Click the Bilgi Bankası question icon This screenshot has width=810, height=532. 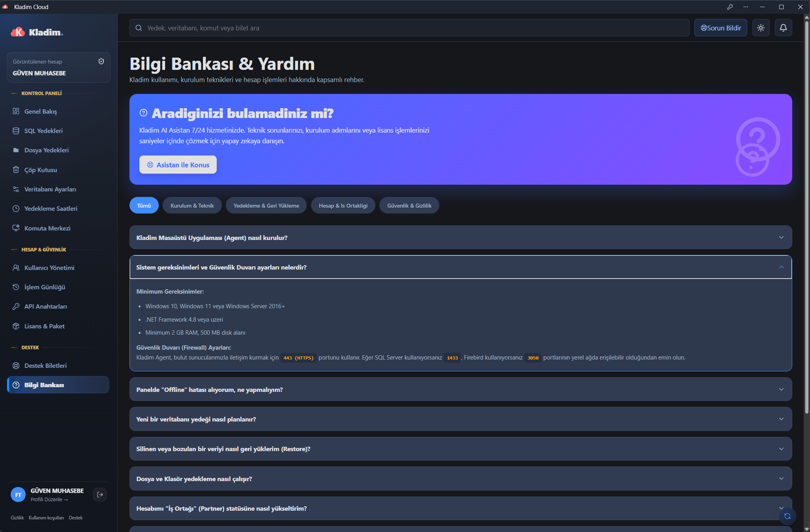[x=16, y=385]
